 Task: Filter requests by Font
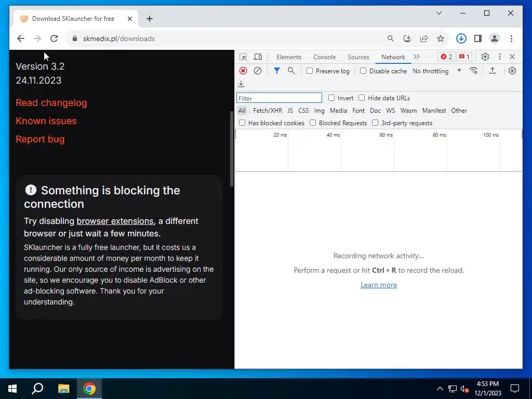click(358, 111)
